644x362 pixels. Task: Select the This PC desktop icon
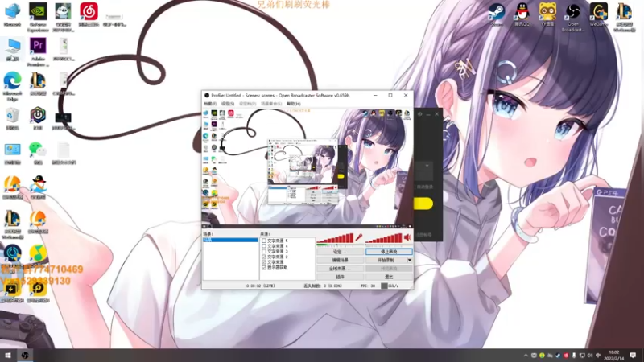click(12, 49)
